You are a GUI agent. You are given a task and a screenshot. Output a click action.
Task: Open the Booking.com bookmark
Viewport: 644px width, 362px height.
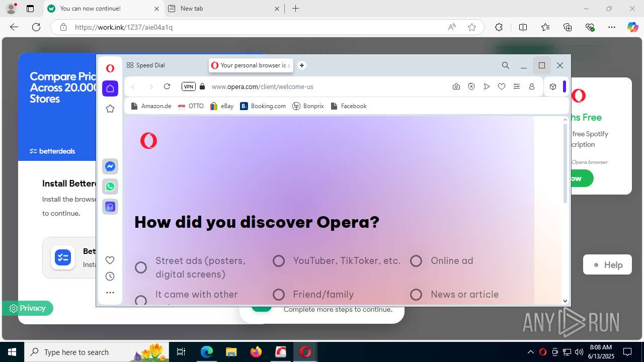click(263, 106)
